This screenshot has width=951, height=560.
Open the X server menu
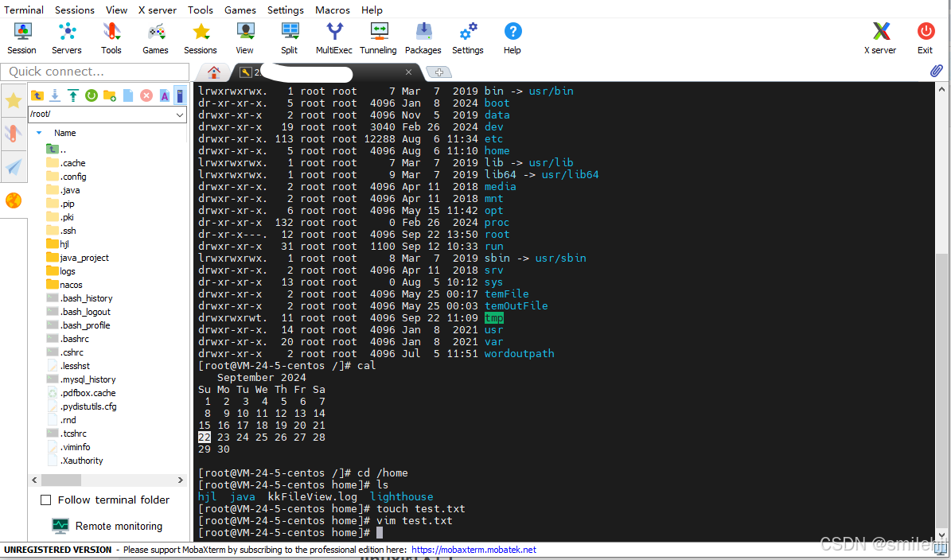click(x=157, y=10)
